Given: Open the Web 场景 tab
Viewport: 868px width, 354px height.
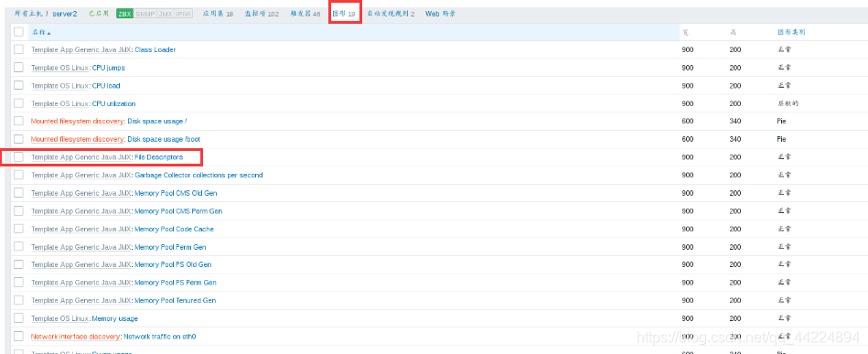Looking at the screenshot, I should (x=441, y=14).
